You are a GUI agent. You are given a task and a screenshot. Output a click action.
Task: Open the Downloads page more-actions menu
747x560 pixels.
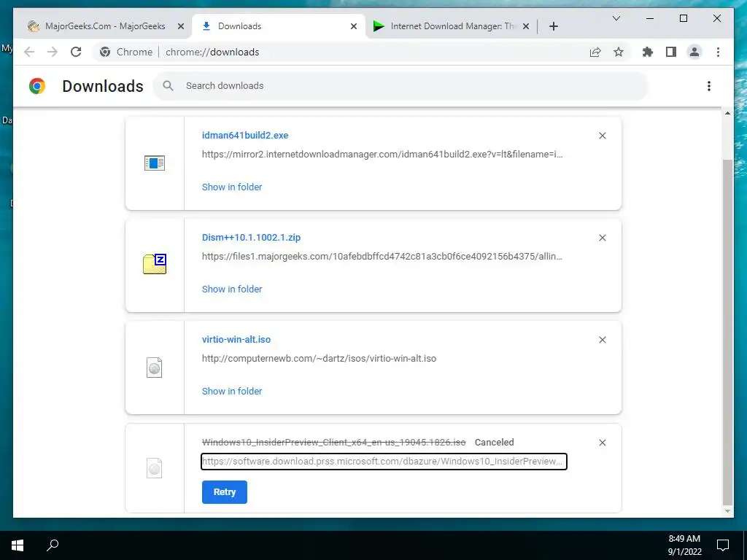pyautogui.click(x=709, y=86)
